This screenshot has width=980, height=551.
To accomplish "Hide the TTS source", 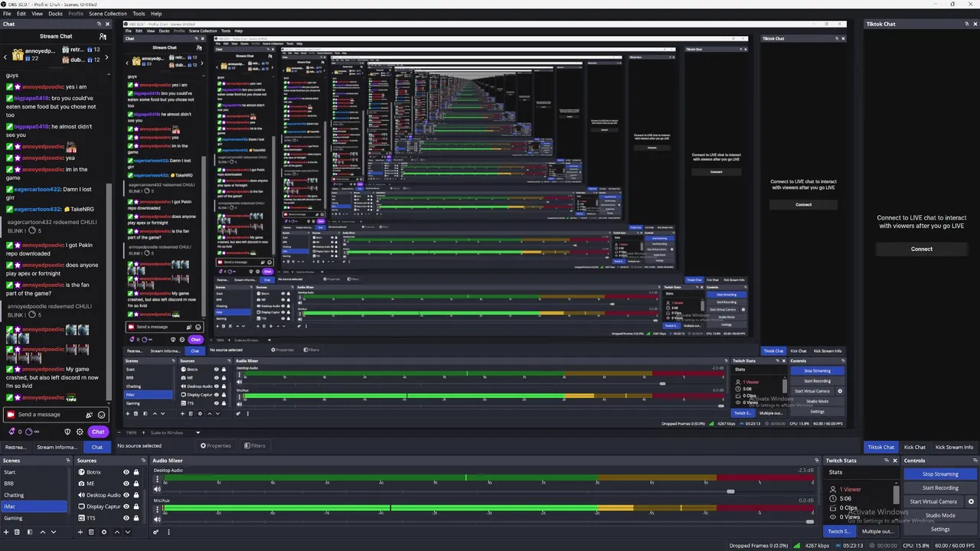I will (126, 518).
